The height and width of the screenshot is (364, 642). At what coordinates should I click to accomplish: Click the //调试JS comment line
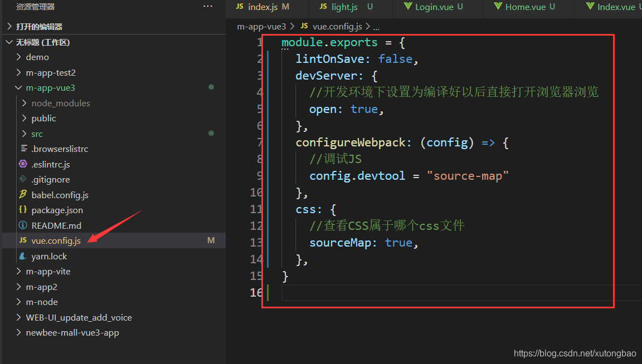(x=335, y=159)
